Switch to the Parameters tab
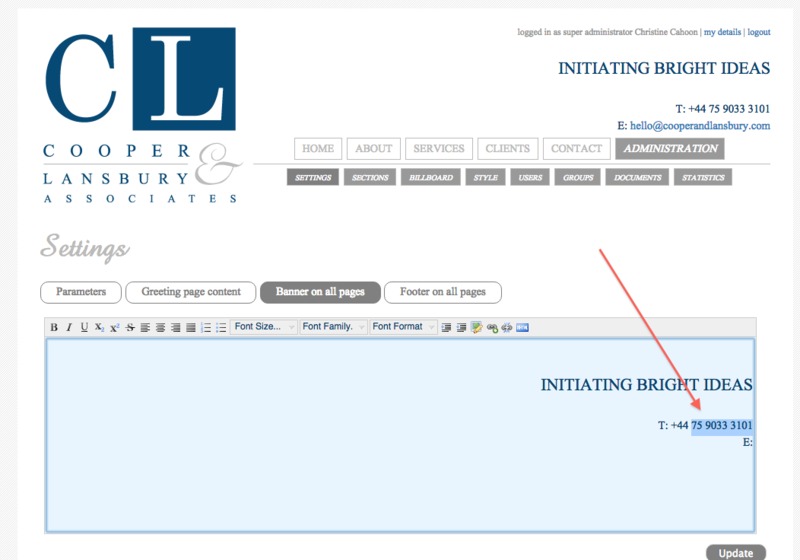800x560 pixels. click(x=81, y=292)
